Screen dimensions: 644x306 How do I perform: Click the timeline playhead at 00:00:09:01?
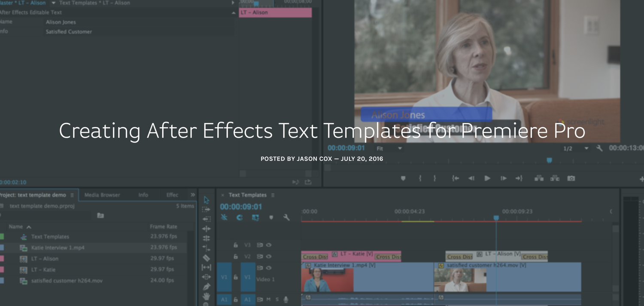point(496,218)
